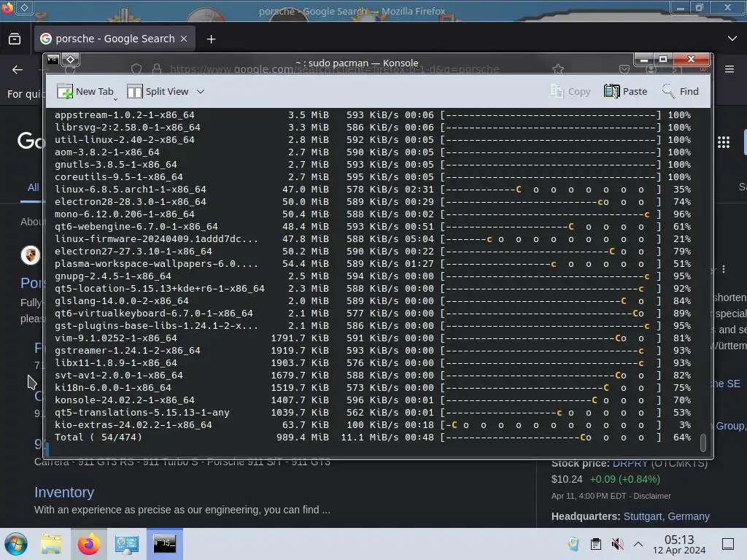The image size is (747, 560).
Task: Click Firefox list all tabs chevron
Action: tap(732, 39)
